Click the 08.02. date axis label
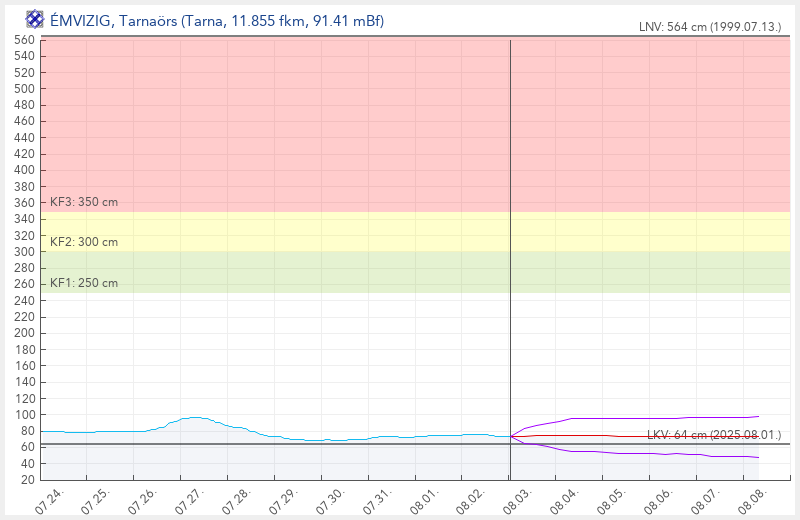The image size is (800, 520). tap(471, 501)
